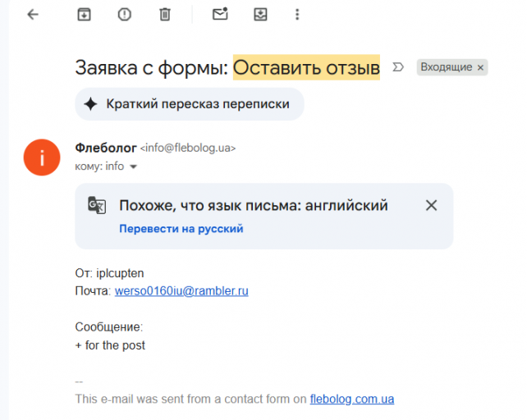Viewport: 527px width, 420px height.
Task: Click the sender avatar for Флеболог
Action: [42, 157]
